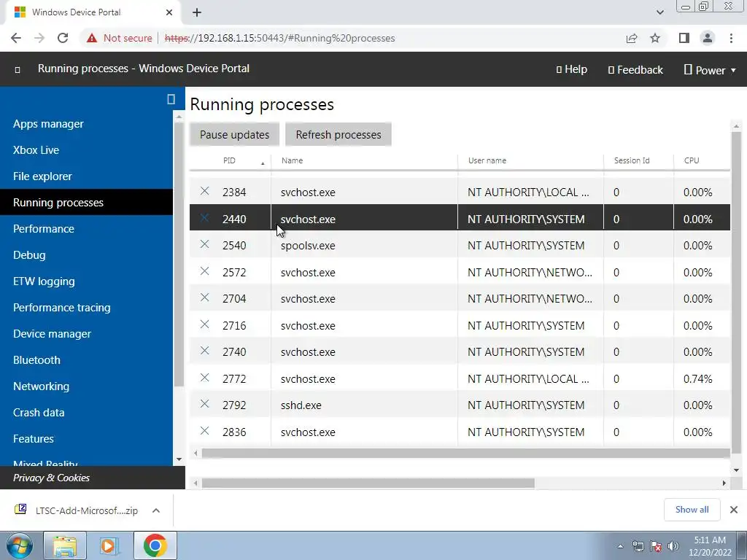Select the spoolsv.exe process name
747x560 pixels.
click(308, 246)
